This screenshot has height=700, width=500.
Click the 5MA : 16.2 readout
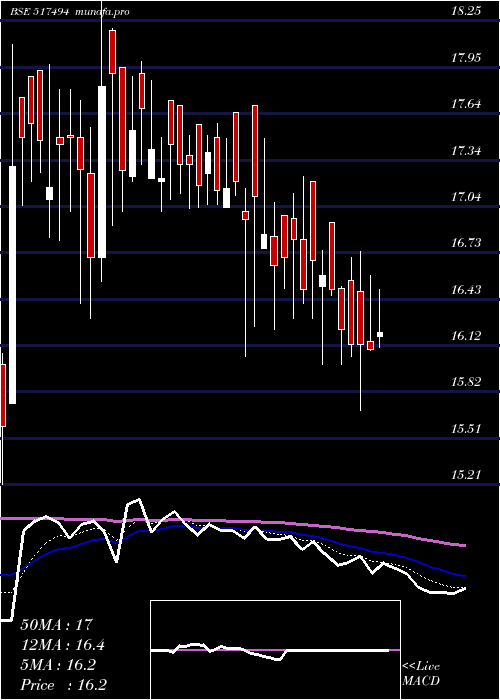coord(58,665)
